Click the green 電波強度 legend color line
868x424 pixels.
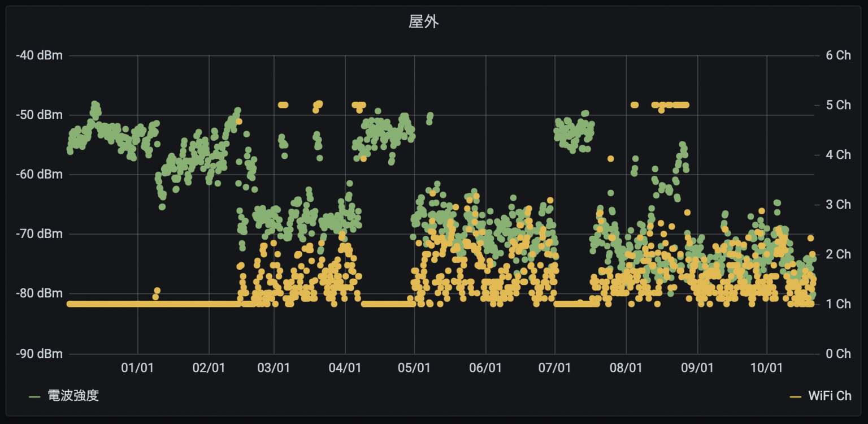35,397
